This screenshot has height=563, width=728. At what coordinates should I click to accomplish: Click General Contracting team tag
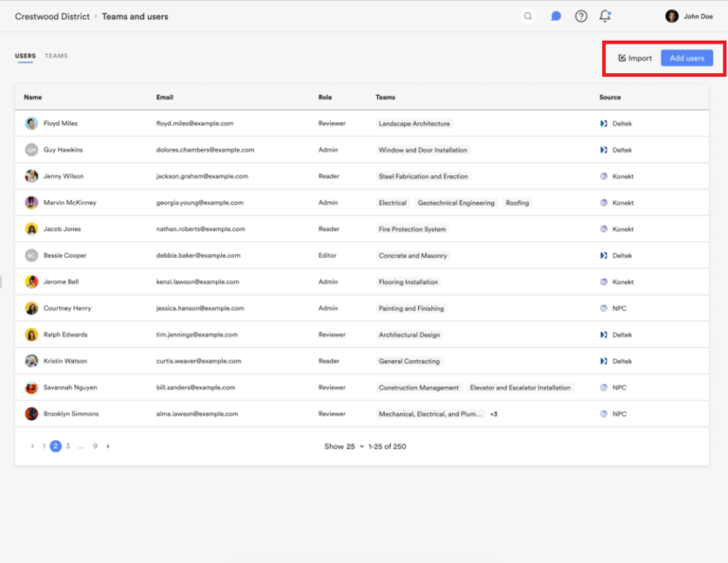point(409,361)
